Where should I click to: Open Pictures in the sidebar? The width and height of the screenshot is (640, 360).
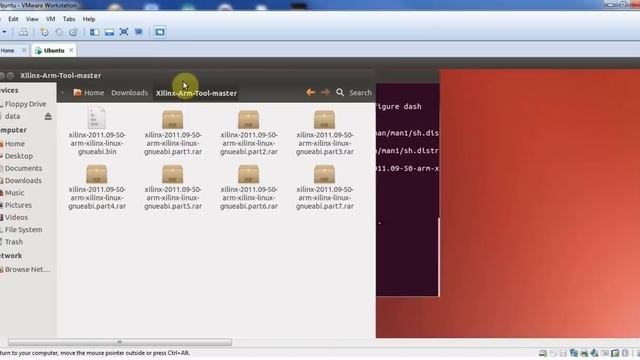[18, 205]
